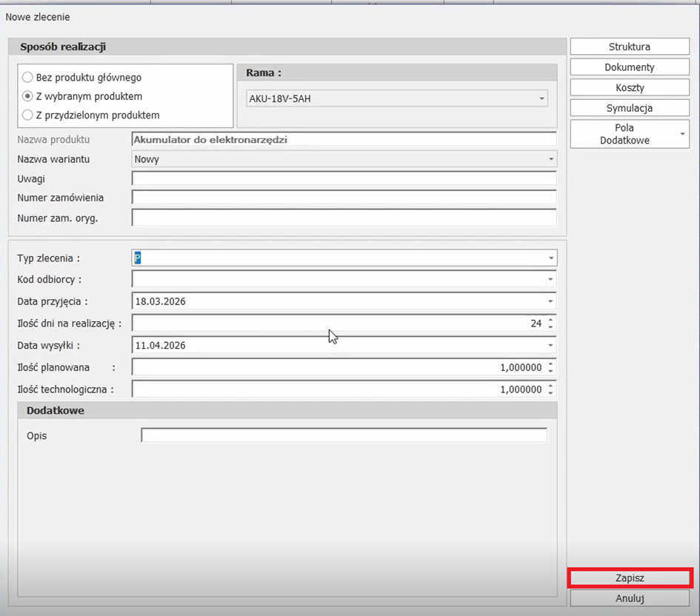Click into the Uwagi text field

(344, 178)
